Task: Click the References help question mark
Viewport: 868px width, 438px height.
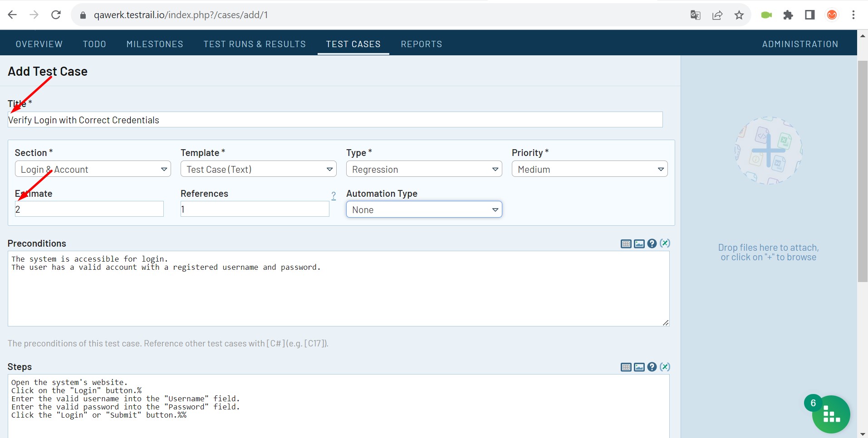Action: [x=333, y=195]
